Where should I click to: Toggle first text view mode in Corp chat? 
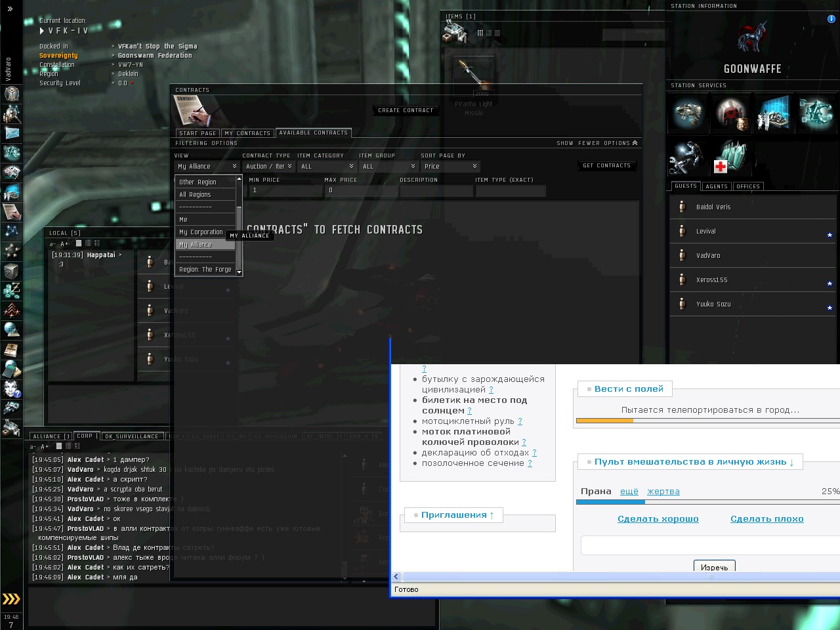point(59,446)
